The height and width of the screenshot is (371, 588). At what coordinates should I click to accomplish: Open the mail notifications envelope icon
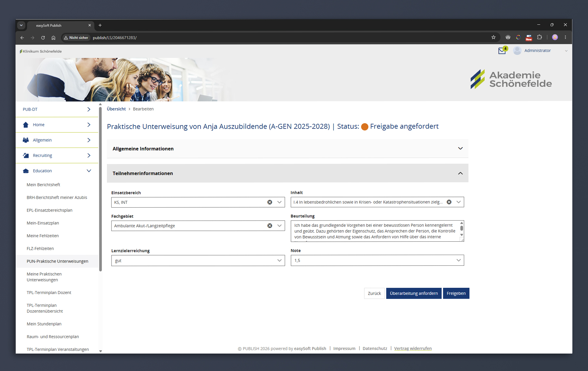pyautogui.click(x=502, y=51)
